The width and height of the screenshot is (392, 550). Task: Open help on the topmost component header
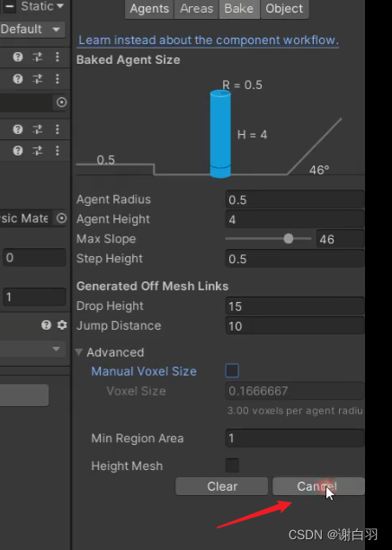(x=18, y=57)
